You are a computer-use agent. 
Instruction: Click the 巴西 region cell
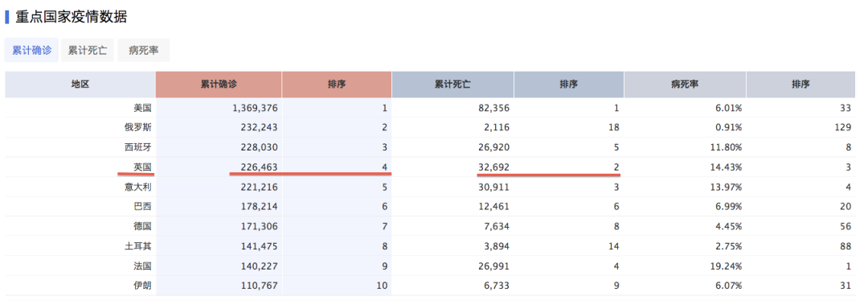tap(142, 207)
